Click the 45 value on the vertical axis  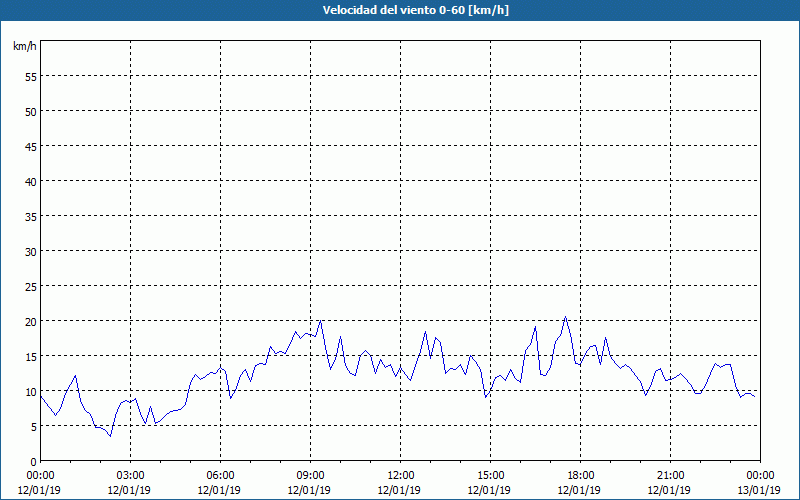[31, 146]
